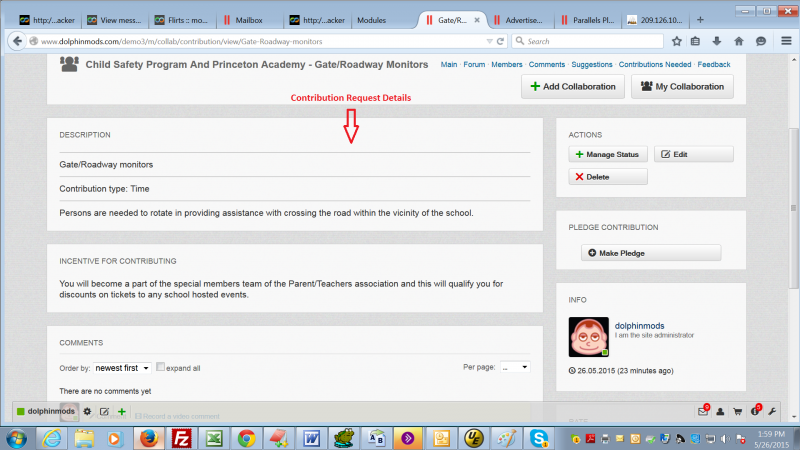The image size is (800, 450).
Task: Open the member bar mail notifications
Action: tap(703, 411)
